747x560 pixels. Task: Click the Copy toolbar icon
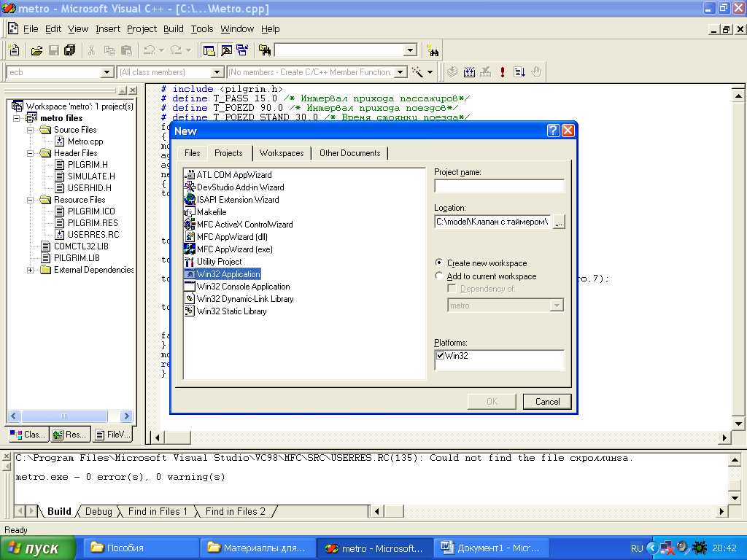click(x=109, y=50)
